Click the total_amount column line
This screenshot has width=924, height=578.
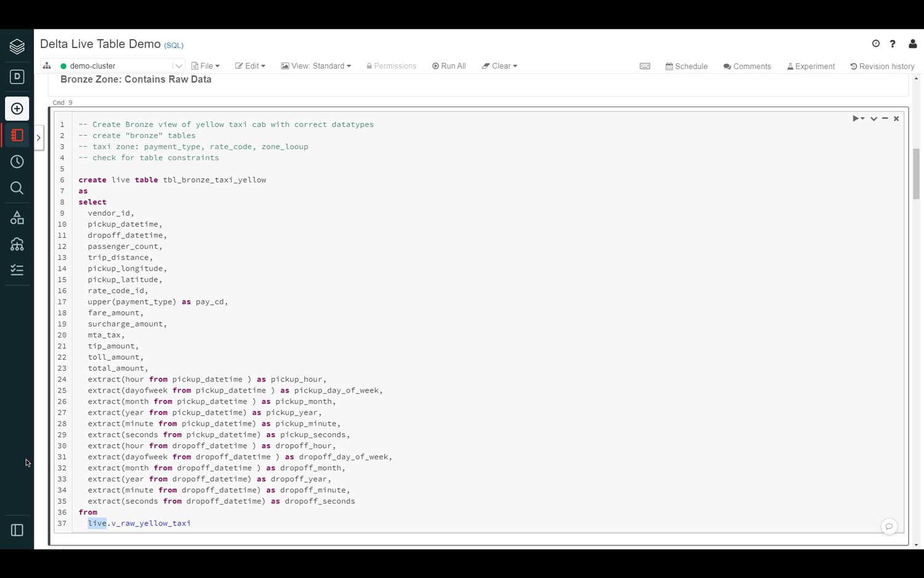tap(118, 368)
